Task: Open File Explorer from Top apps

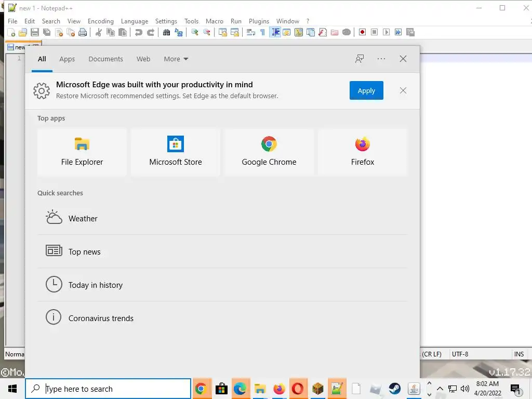Action: [x=82, y=152]
